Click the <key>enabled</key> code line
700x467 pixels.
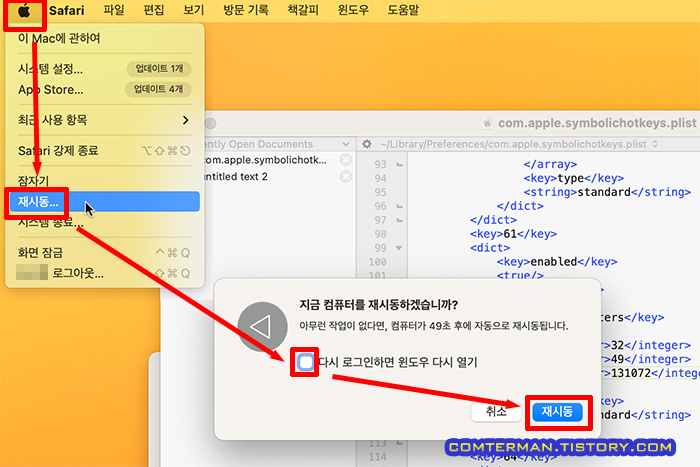[557, 262]
